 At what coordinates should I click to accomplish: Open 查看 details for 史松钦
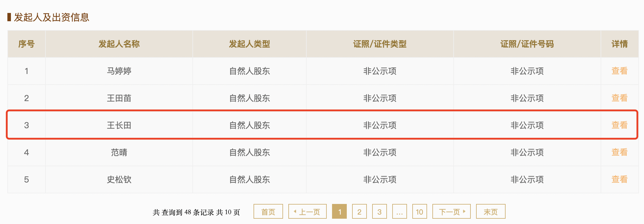click(619, 179)
